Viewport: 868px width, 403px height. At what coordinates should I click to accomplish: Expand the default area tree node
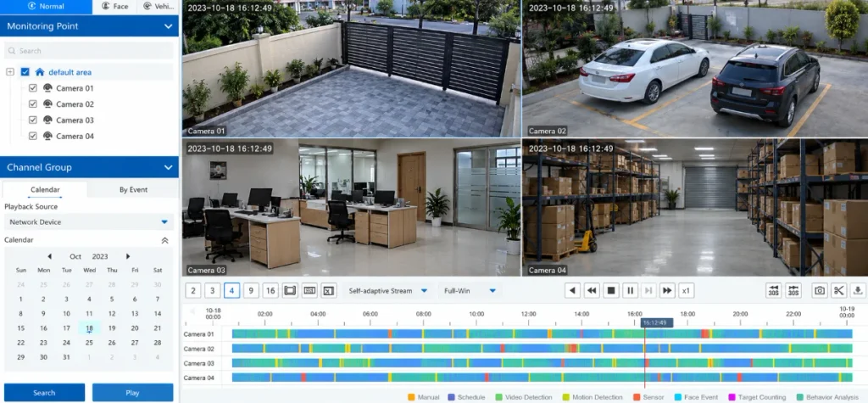pos(10,72)
